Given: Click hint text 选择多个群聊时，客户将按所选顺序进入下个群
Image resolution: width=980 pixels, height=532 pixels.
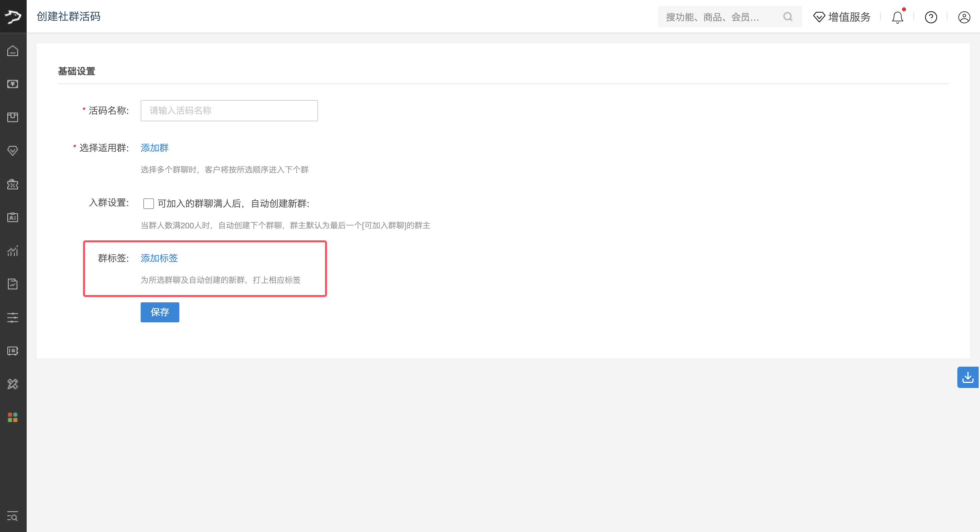Looking at the screenshot, I should 224,170.
